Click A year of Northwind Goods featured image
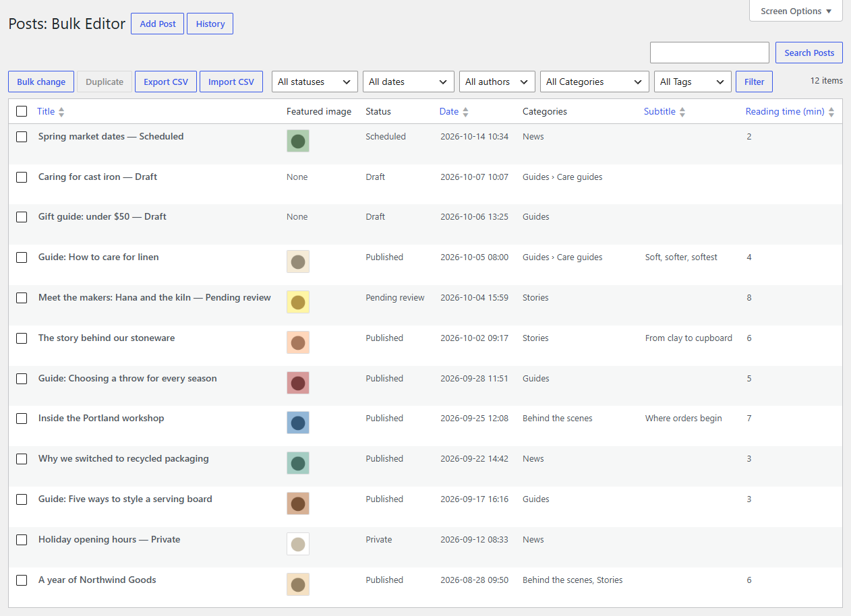851x616 pixels. [x=298, y=584]
